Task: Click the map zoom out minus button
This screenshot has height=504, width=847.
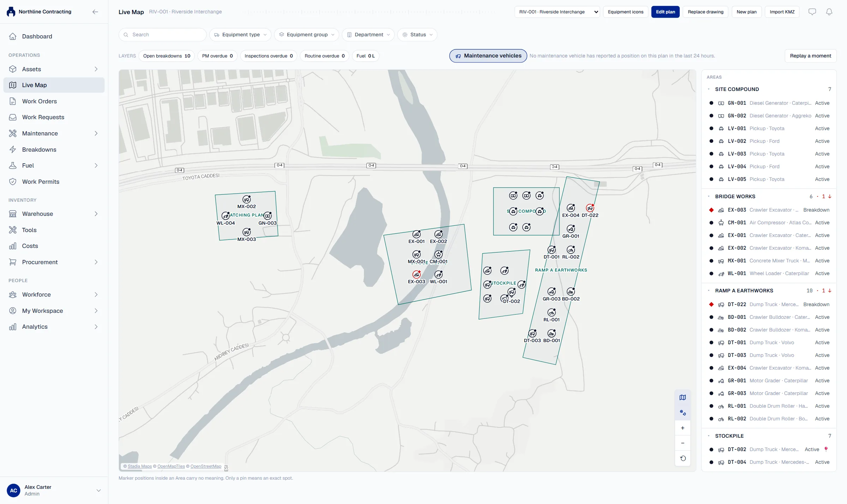Action: [683, 443]
